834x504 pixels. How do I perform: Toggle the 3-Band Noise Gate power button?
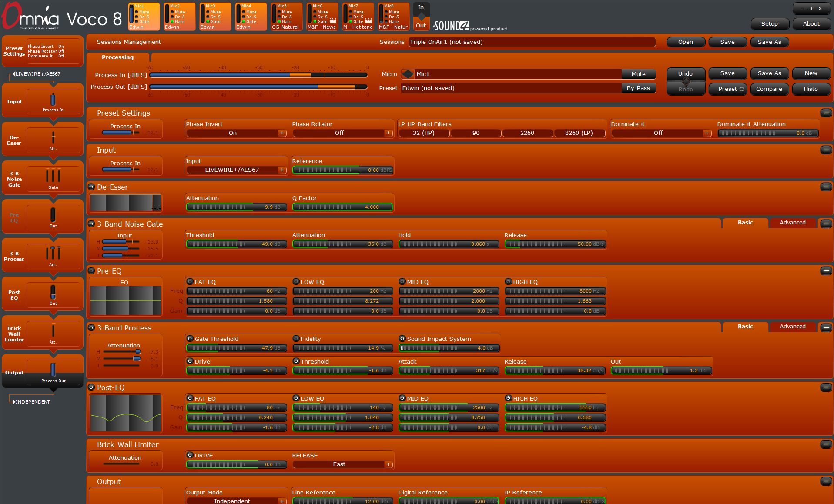(91, 224)
